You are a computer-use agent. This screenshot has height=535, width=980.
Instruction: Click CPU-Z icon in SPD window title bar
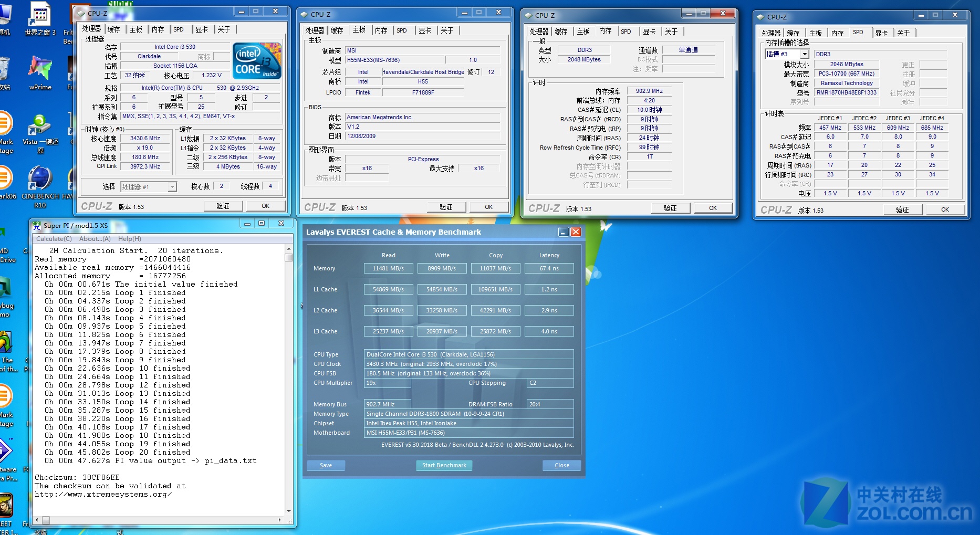(760, 17)
